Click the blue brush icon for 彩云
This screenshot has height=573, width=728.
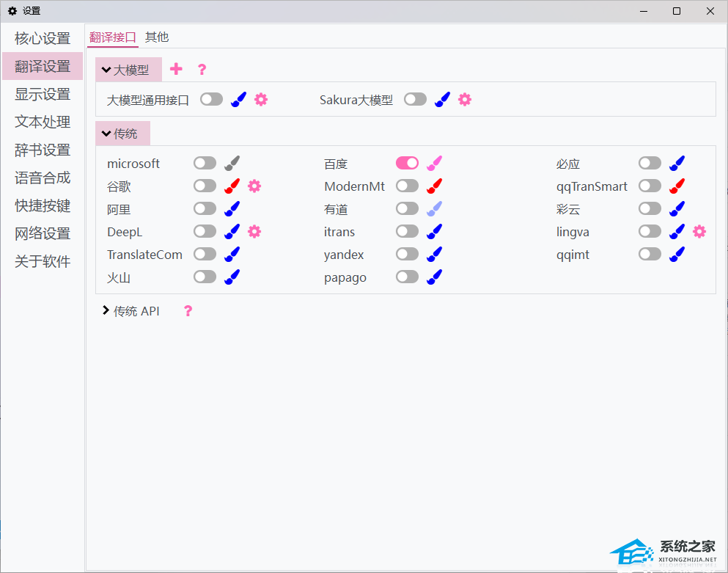pos(677,208)
